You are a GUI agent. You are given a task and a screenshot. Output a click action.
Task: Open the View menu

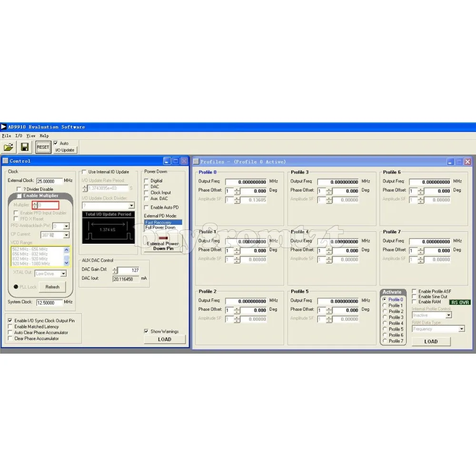tap(30, 136)
